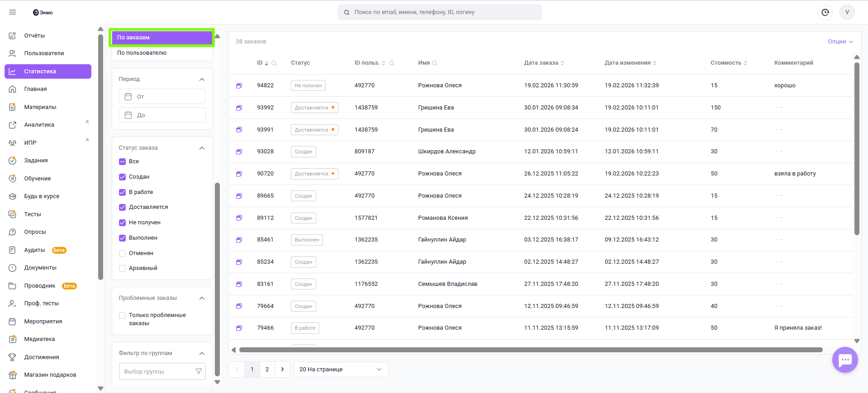Viewport: 868px width, 393px height.
Task: Go to page 2 of orders
Action: (267, 369)
